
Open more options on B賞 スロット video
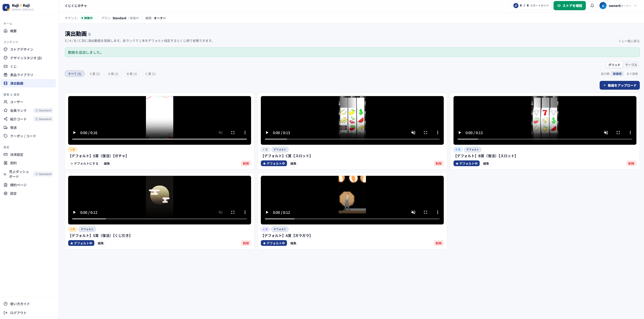pos(630,133)
